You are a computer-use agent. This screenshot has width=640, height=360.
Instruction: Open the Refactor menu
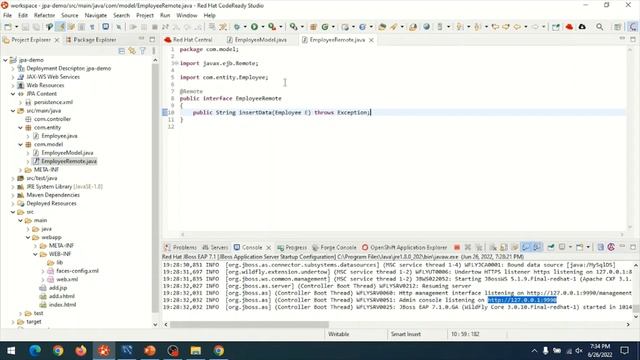(x=44, y=15)
